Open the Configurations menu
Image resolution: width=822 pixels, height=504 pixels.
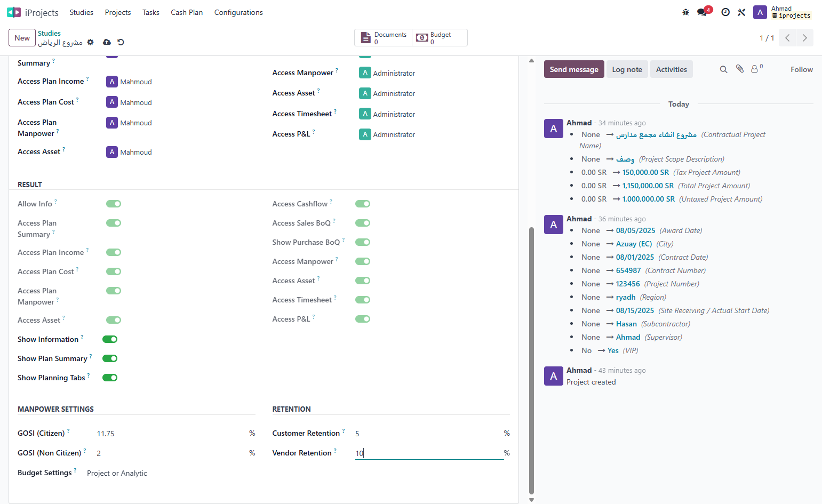tap(238, 12)
